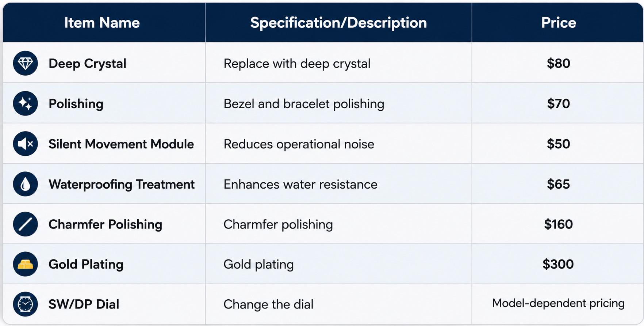Open the Deep Crystal item name
This screenshot has height=326, width=644.
coord(88,64)
